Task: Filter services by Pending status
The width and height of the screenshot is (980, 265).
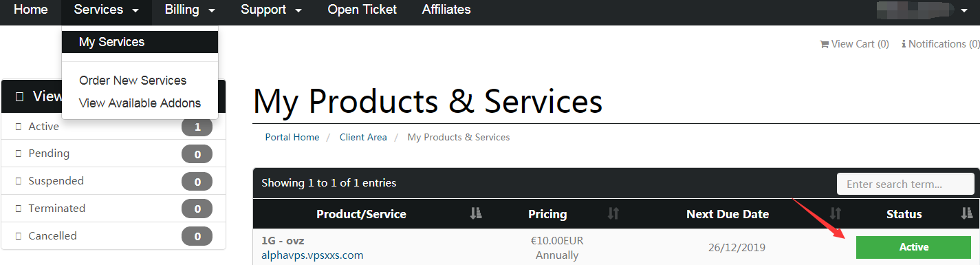Action: [113, 153]
